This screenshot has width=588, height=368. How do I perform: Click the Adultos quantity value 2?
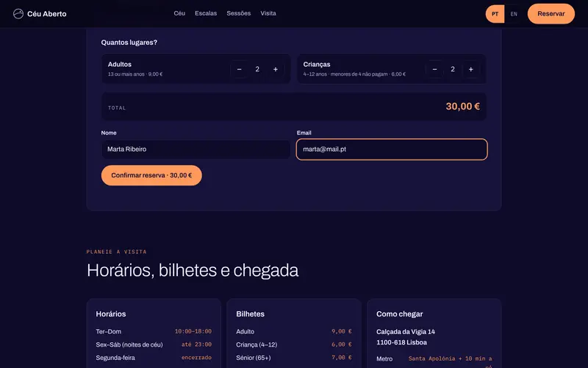[x=257, y=69]
